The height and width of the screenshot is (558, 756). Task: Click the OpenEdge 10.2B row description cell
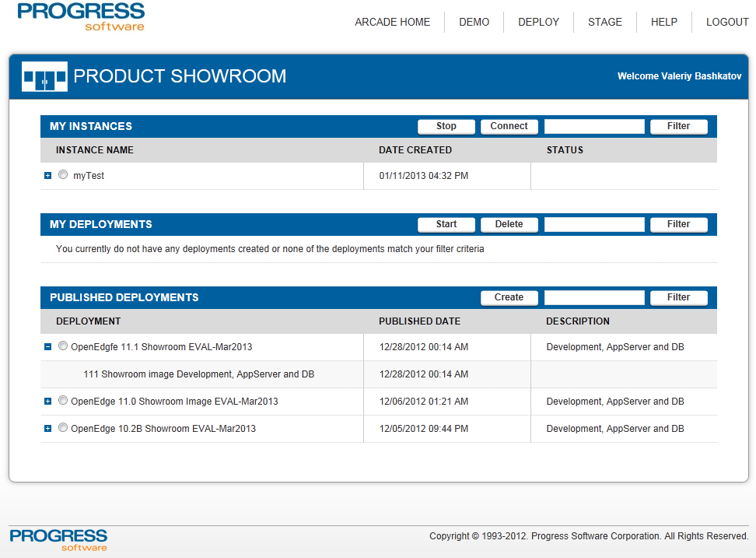point(615,429)
